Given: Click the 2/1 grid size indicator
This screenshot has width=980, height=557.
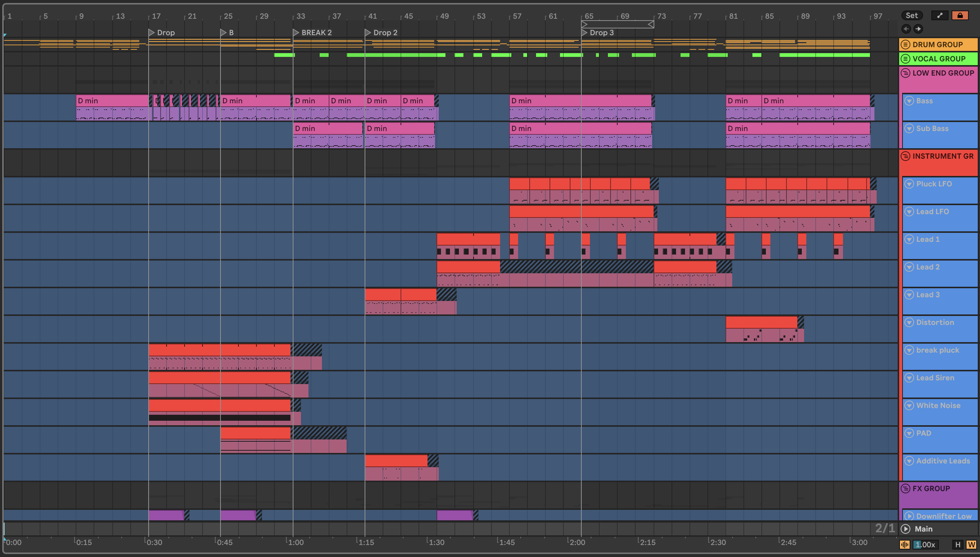Looking at the screenshot, I should click(x=885, y=528).
